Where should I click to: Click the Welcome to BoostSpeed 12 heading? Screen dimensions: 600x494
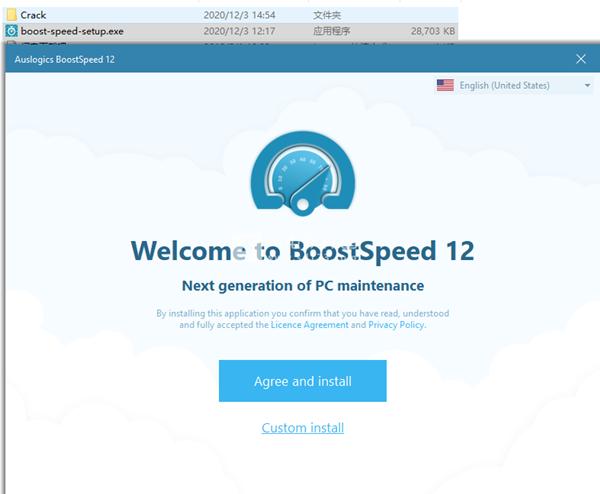pyautogui.click(x=303, y=251)
